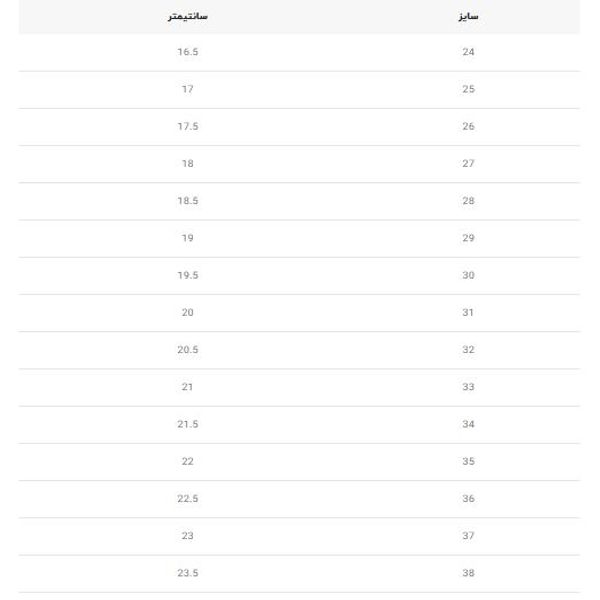Select the 16.5 centimeter cell

pyautogui.click(x=187, y=52)
